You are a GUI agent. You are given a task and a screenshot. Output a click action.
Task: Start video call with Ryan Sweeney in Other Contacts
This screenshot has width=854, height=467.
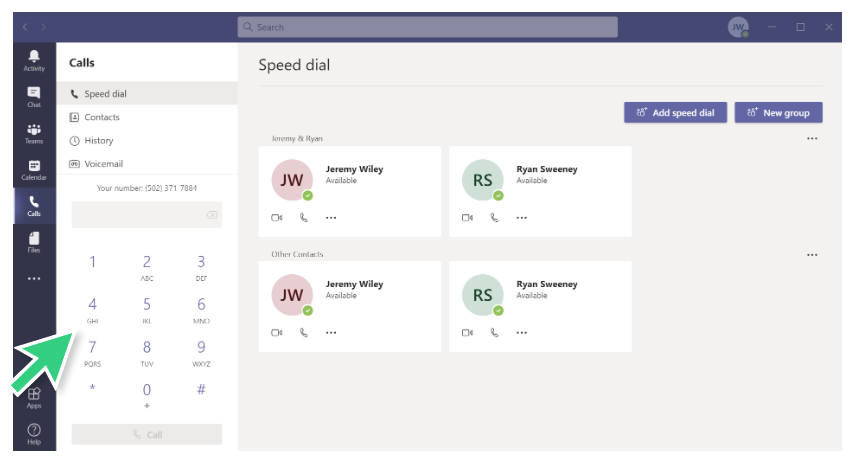click(467, 332)
